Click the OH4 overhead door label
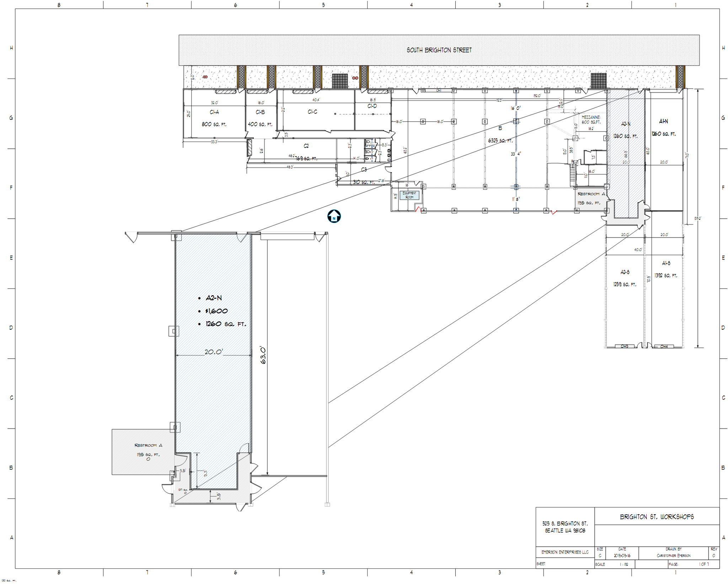This screenshot has height=584, width=728. [x=664, y=346]
